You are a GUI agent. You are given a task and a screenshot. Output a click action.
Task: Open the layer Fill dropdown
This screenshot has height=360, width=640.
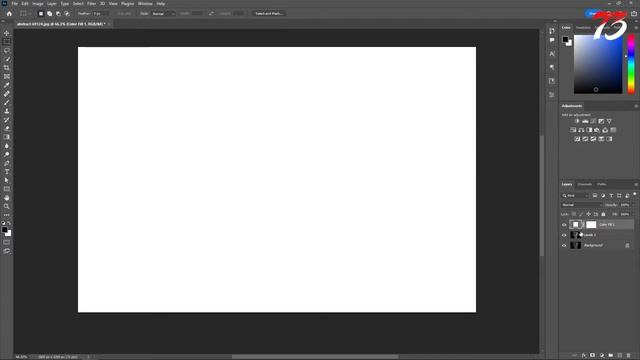point(633,214)
